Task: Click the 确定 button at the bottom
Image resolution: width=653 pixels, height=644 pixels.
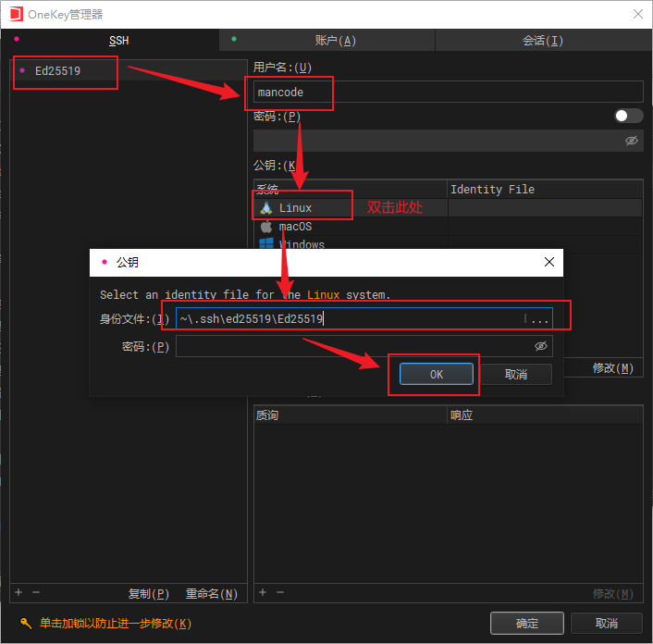Action: pyautogui.click(x=526, y=624)
